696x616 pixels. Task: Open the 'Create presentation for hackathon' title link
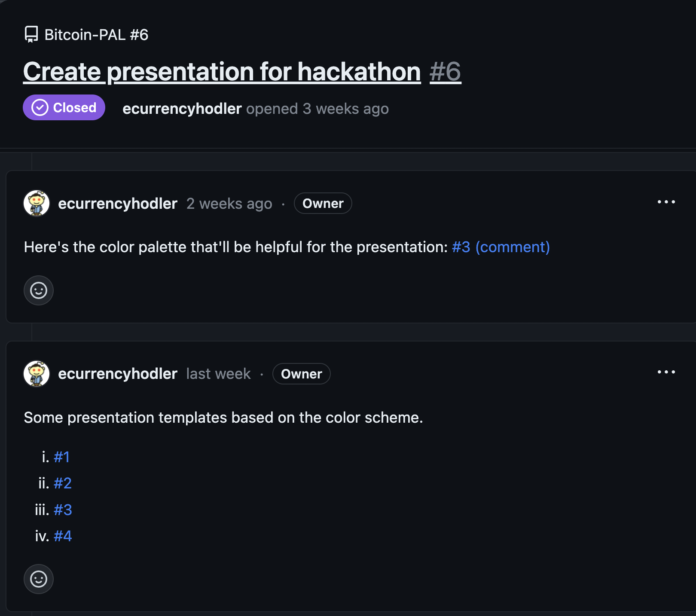222,71
